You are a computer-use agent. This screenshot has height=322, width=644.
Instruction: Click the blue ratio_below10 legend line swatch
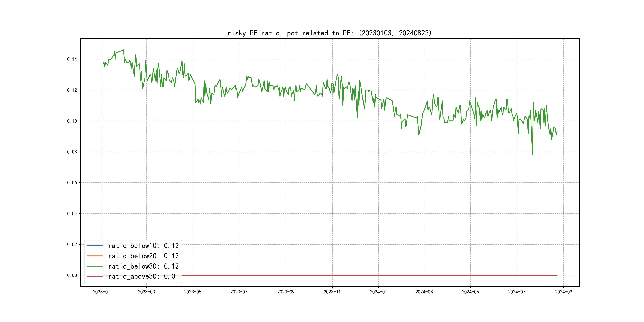94,246
